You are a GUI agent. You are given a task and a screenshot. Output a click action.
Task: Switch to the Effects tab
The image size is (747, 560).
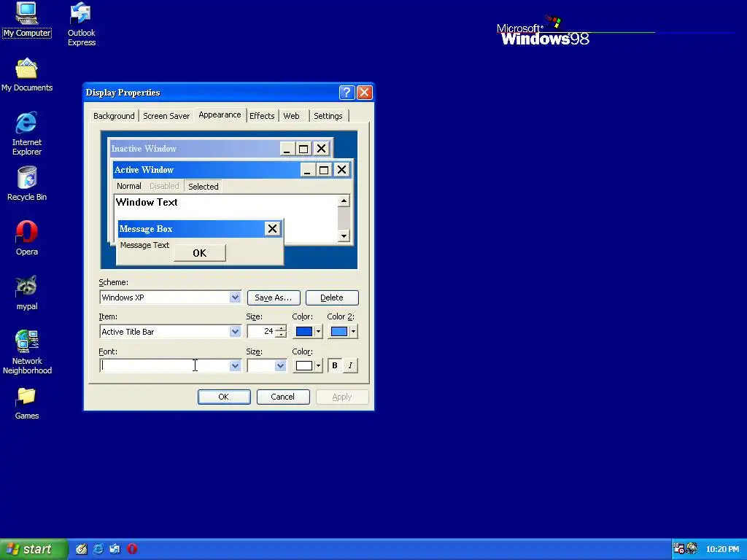(262, 116)
